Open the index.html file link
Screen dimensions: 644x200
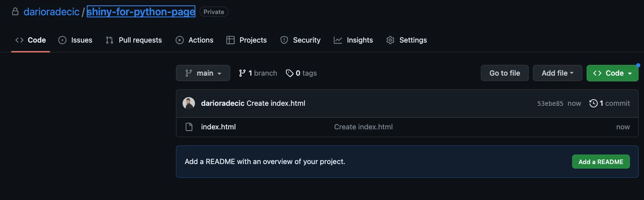(219, 127)
